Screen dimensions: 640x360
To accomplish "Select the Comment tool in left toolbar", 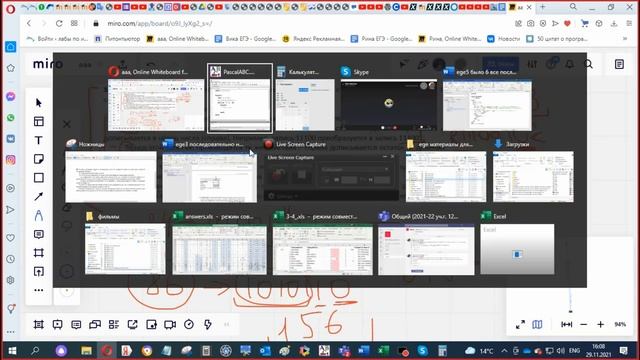I will (x=39, y=234).
